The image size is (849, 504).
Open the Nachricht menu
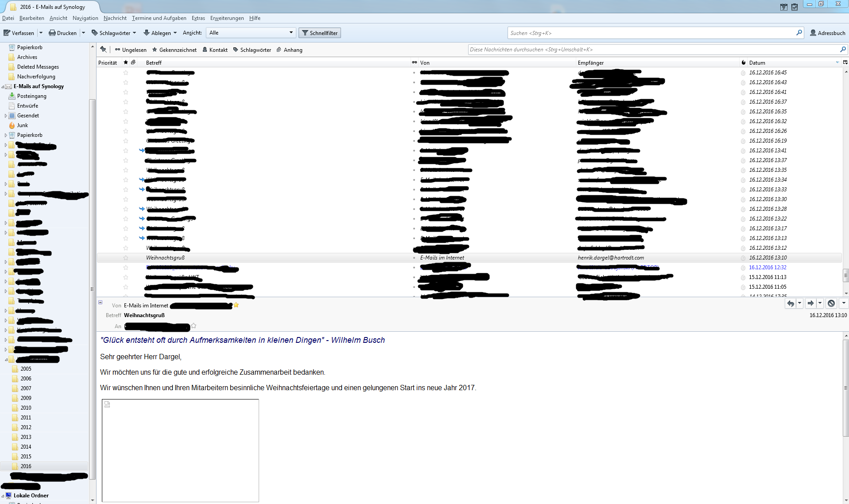(115, 18)
